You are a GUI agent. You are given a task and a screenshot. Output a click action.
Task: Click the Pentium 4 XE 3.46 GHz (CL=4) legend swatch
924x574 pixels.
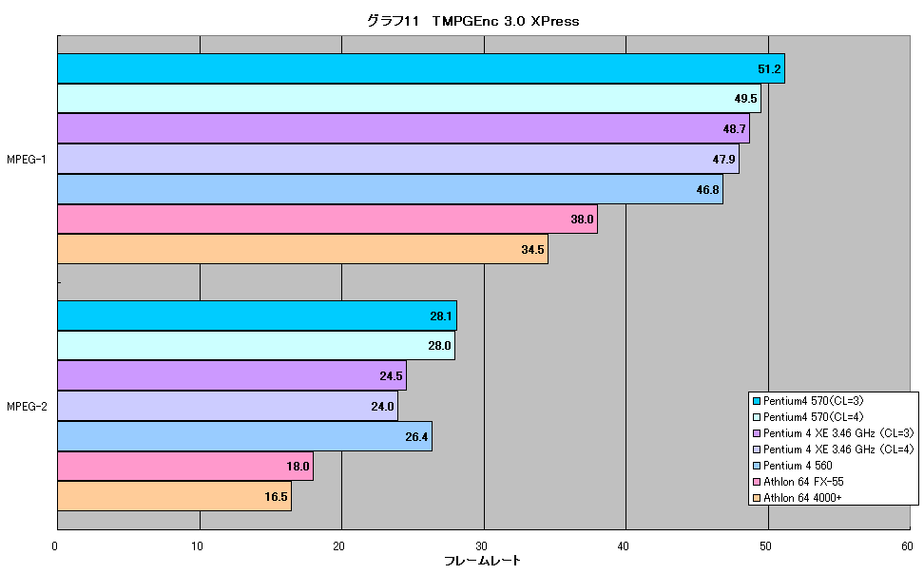pos(757,450)
